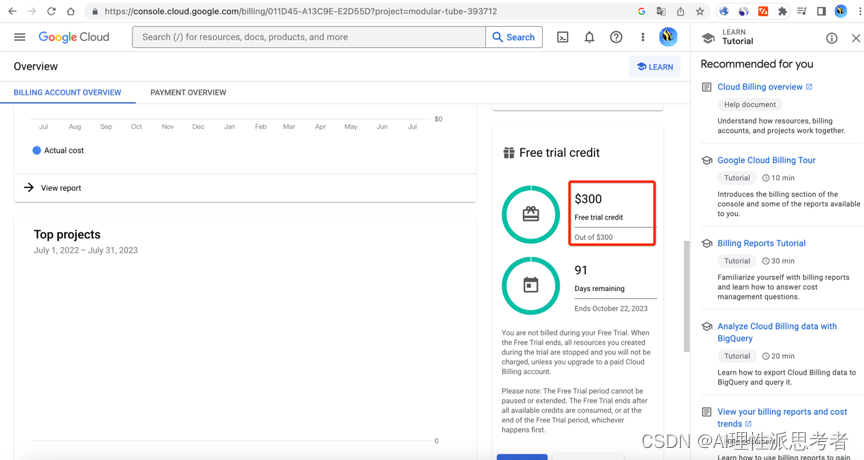Click the translate icon in address bar

point(661,11)
